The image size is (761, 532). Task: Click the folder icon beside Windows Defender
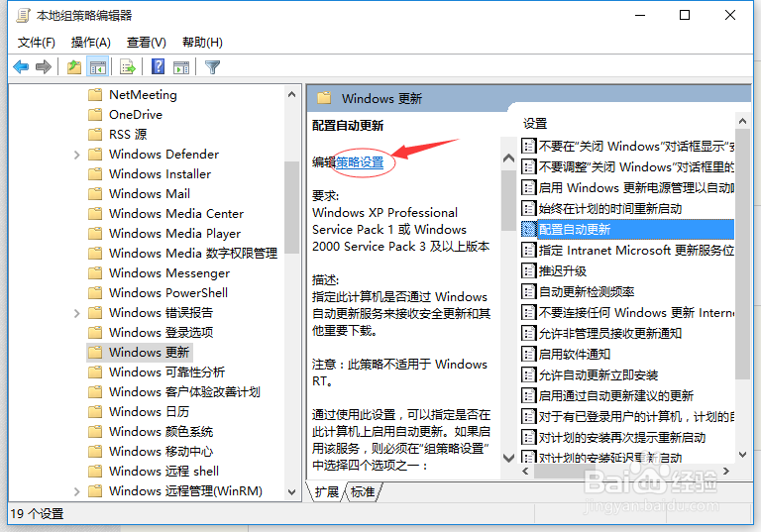pos(95,155)
